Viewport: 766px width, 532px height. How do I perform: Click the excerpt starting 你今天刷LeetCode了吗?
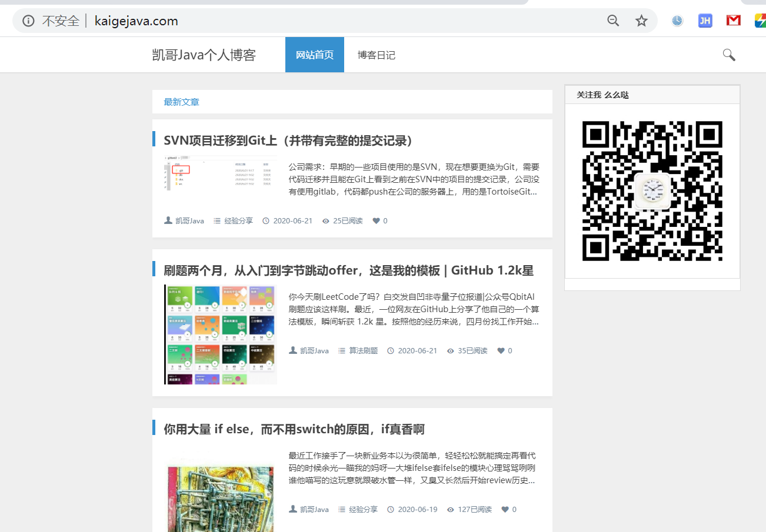click(x=414, y=309)
